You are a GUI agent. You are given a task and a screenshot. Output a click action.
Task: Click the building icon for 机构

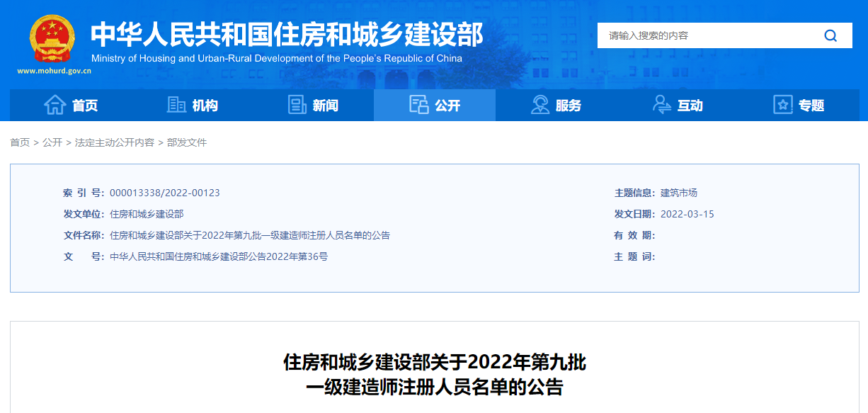[x=176, y=105]
